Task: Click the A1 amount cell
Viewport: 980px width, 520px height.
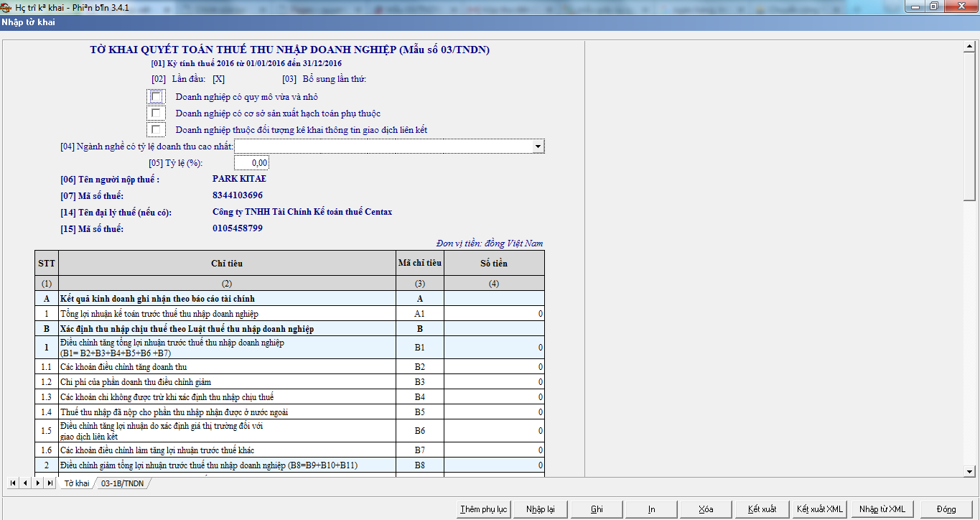Action: click(494, 314)
